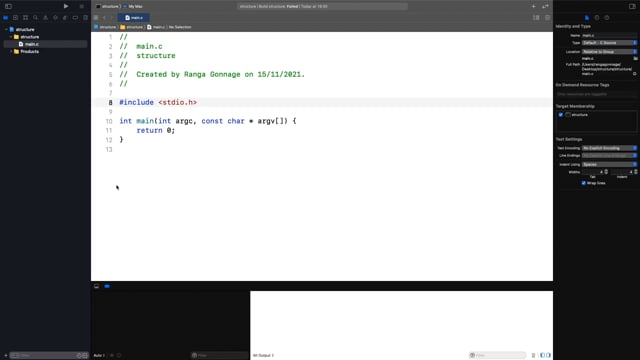Open the Symbol navigator icon

25,18
